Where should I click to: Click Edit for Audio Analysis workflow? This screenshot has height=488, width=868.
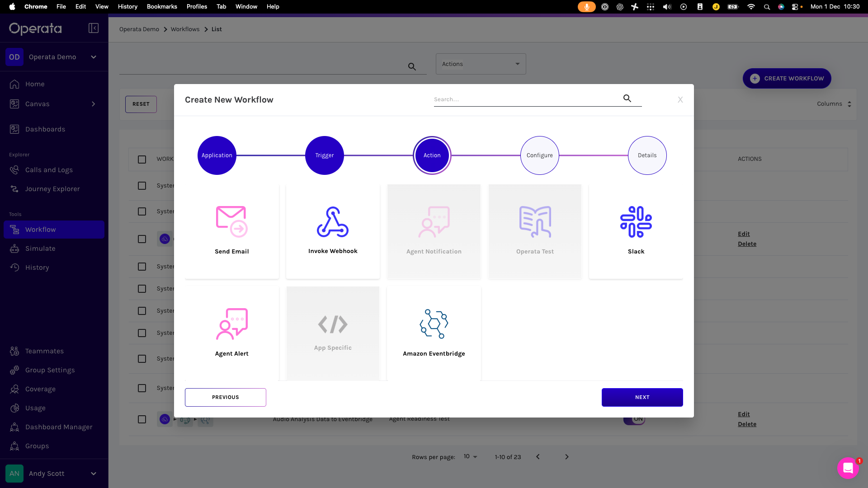point(744,414)
